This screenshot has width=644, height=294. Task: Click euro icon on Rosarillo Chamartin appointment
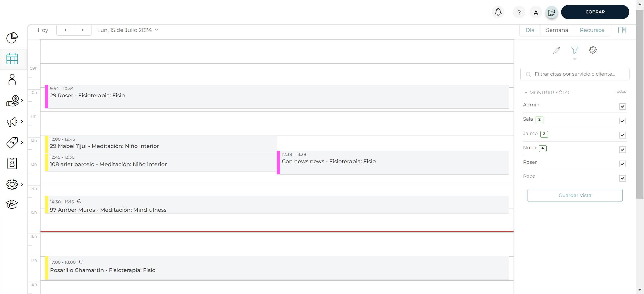pos(80,262)
